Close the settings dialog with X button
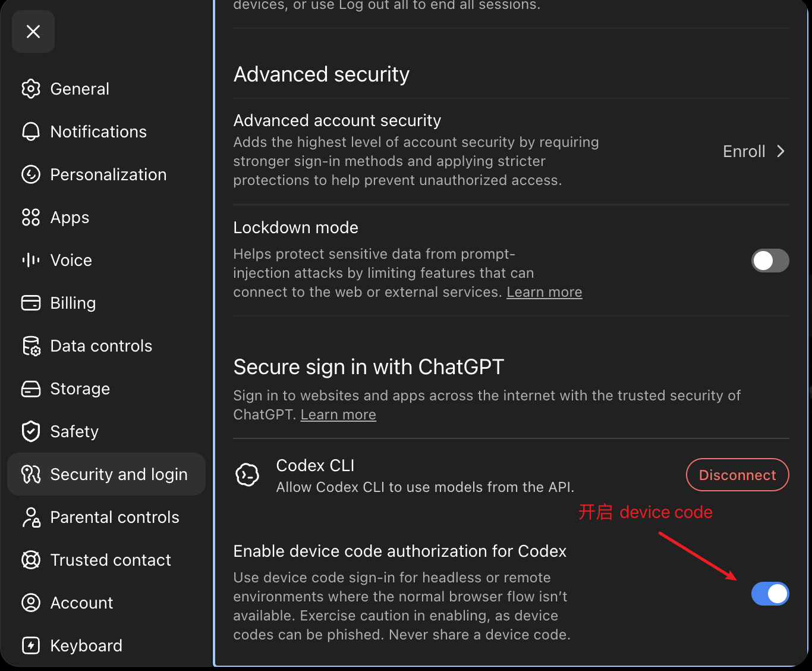Screen dimensions: 812x671 33,32
